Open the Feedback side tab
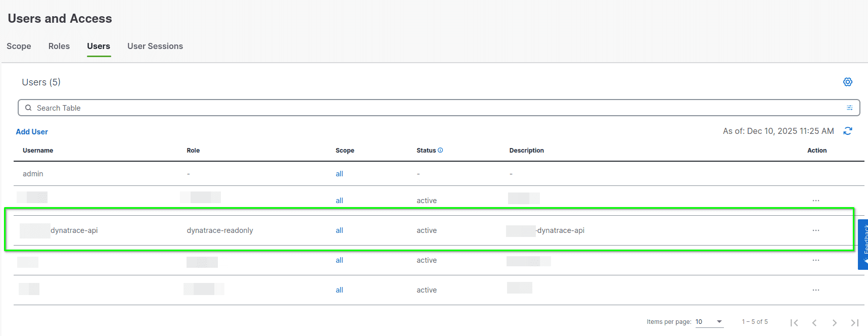Image resolution: width=868 pixels, height=336 pixels. (863, 245)
